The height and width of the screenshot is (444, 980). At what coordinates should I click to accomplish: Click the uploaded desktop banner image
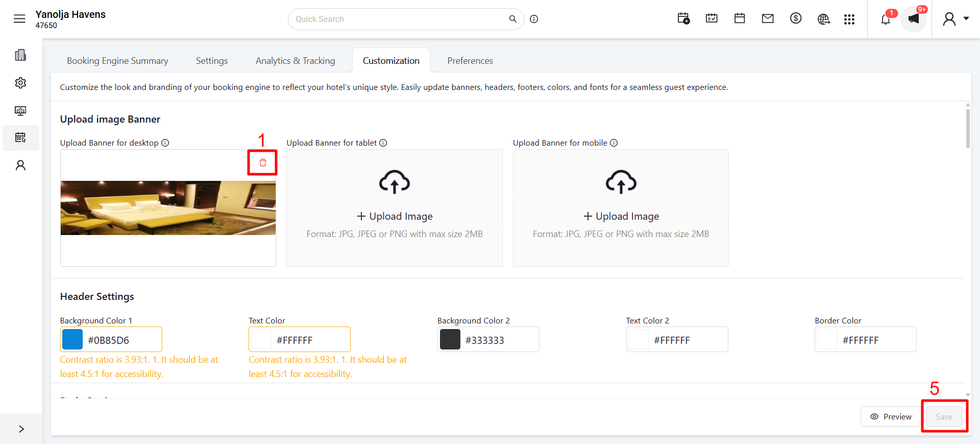168,208
